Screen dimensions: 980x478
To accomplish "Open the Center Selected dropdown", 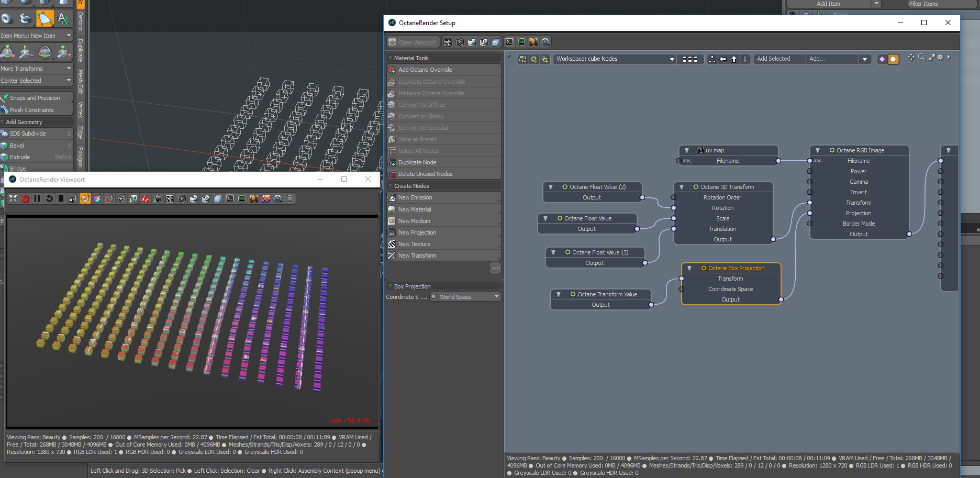I will click(x=36, y=81).
